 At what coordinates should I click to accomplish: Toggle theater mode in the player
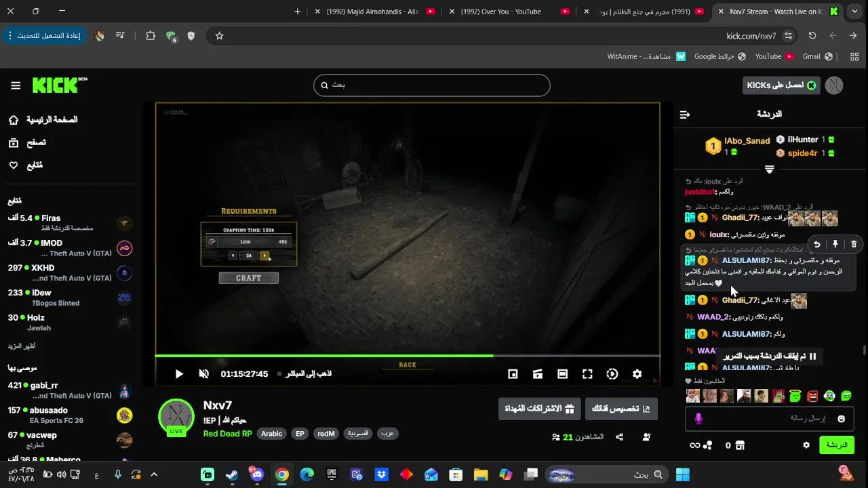[562, 374]
